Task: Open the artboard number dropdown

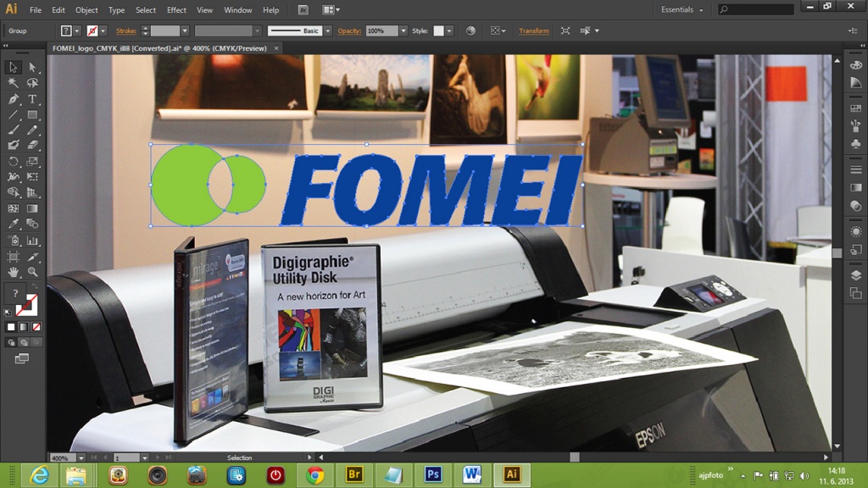Action: (144, 458)
